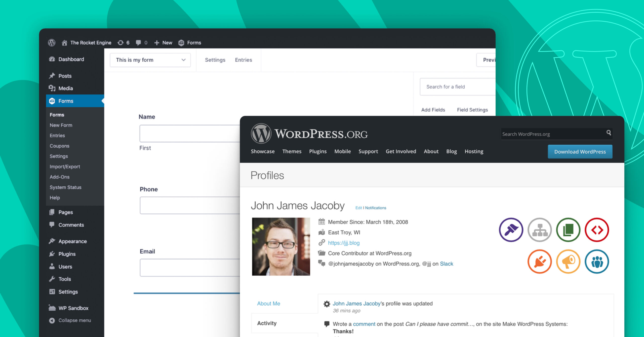Click the gray sitemap badge icon
The height and width of the screenshot is (337, 644).
click(540, 230)
